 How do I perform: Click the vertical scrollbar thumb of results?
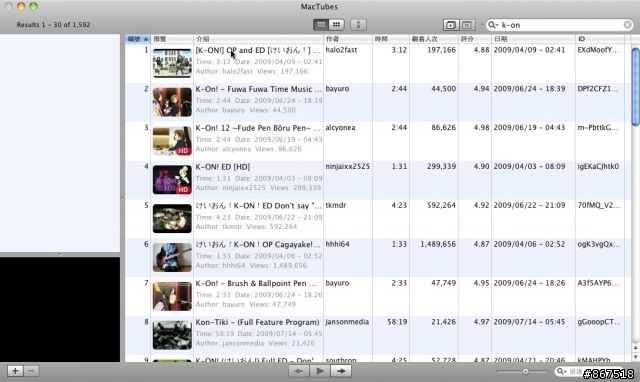[635, 87]
